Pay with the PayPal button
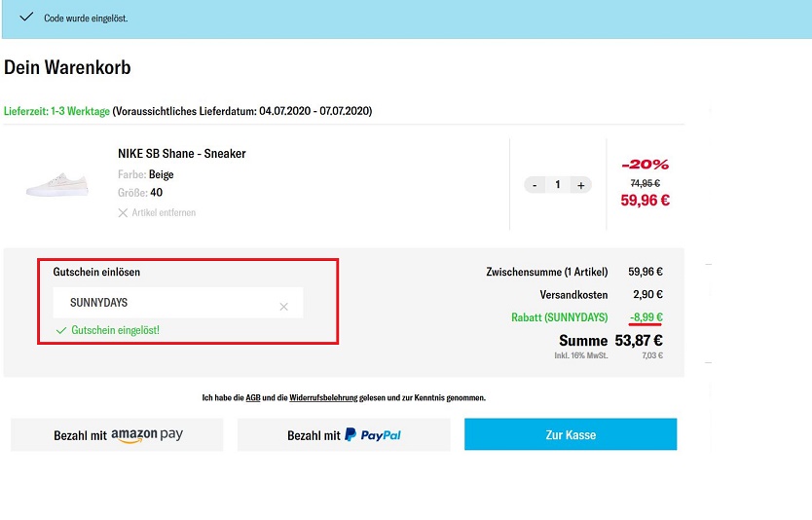Viewport: 812px width, 520px height. click(344, 434)
